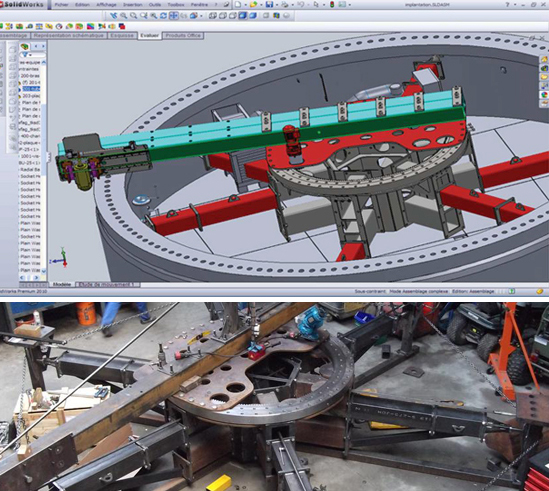Select the 200-bras tree item
Viewport: 549px width, 491px height.
(x=30, y=76)
